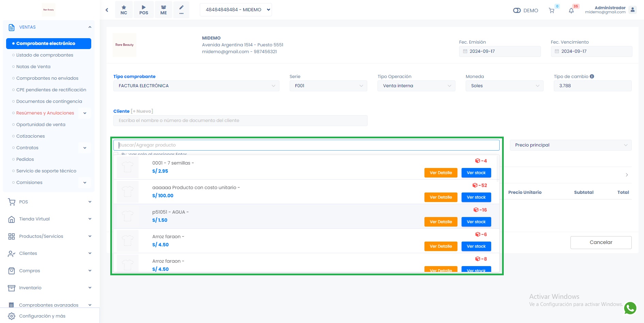644x323 pixels.
Task: Click Ver Detalle for 7 semillas
Action: tap(440, 173)
